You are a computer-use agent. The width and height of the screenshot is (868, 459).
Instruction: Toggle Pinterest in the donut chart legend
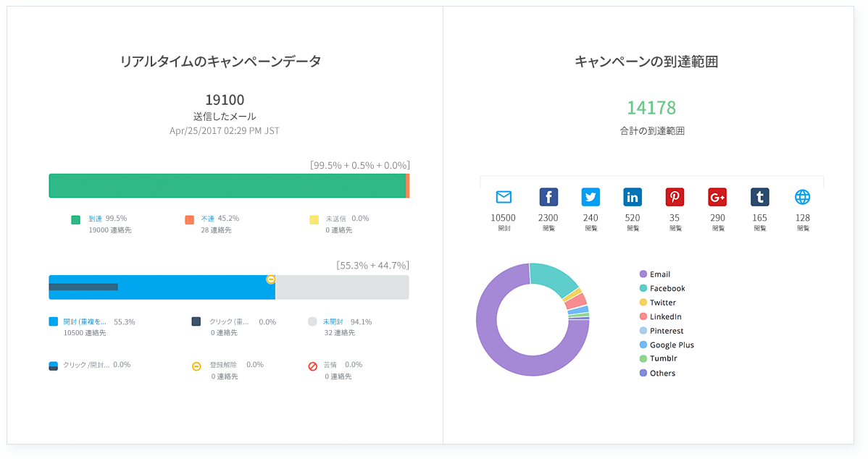coord(662,331)
